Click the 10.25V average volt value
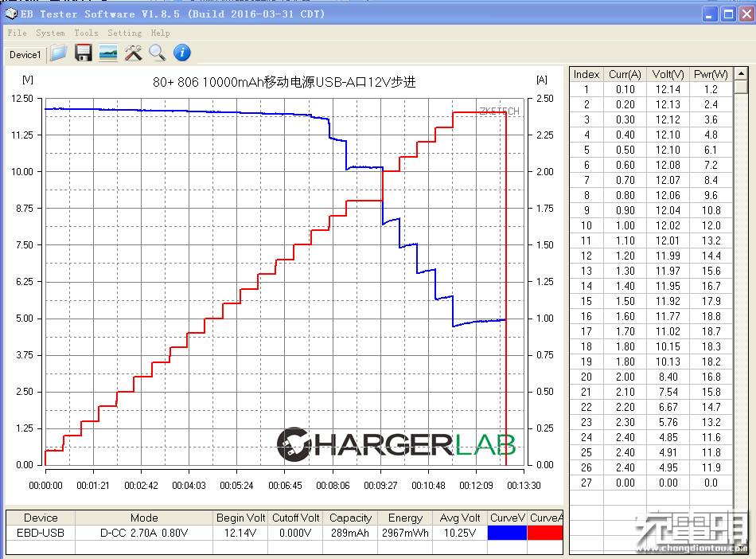Screen dimensions: 756x559 [x=460, y=533]
